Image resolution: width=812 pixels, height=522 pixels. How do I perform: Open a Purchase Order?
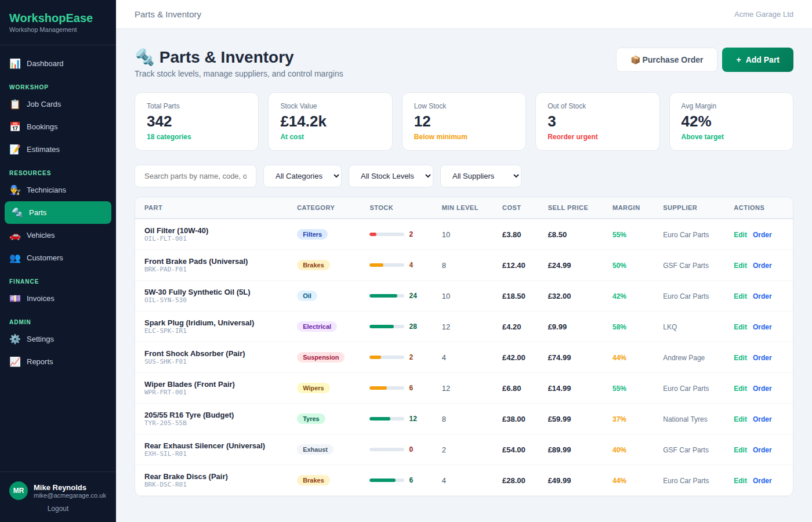coord(666,60)
